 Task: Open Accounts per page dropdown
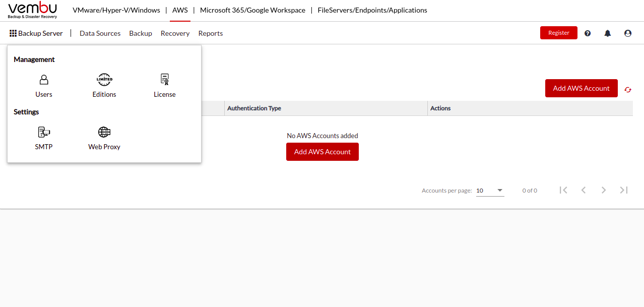[x=490, y=191]
